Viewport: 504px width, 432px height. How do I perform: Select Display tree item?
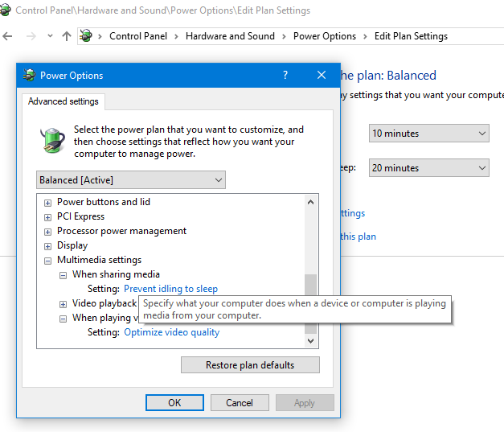click(x=72, y=245)
